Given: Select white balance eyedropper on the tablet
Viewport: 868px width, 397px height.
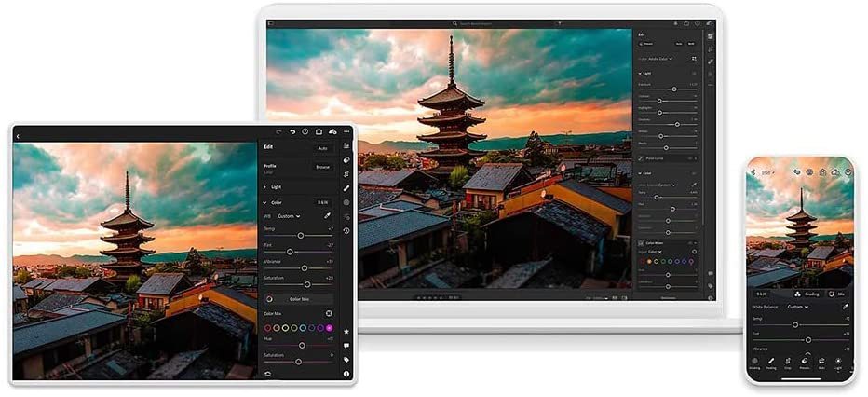Looking at the screenshot, I should [x=327, y=216].
